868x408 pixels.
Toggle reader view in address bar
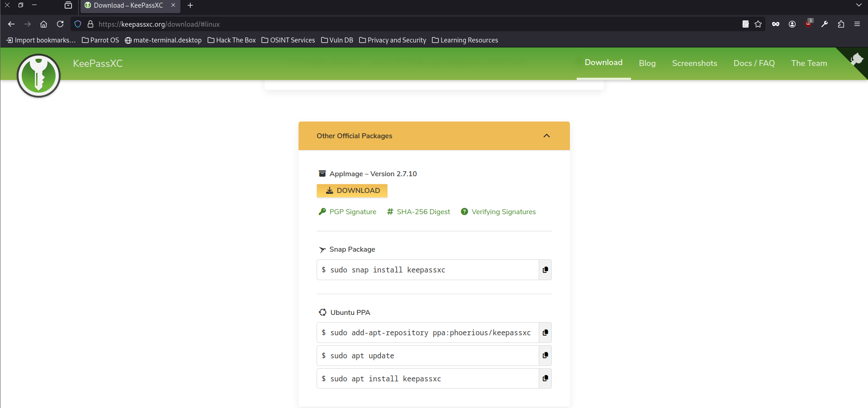745,24
